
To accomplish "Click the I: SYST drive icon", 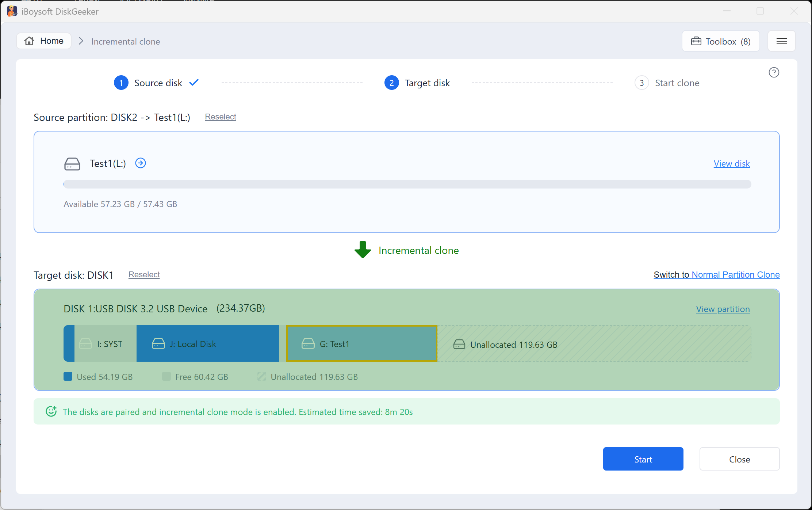I will click(x=85, y=343).
